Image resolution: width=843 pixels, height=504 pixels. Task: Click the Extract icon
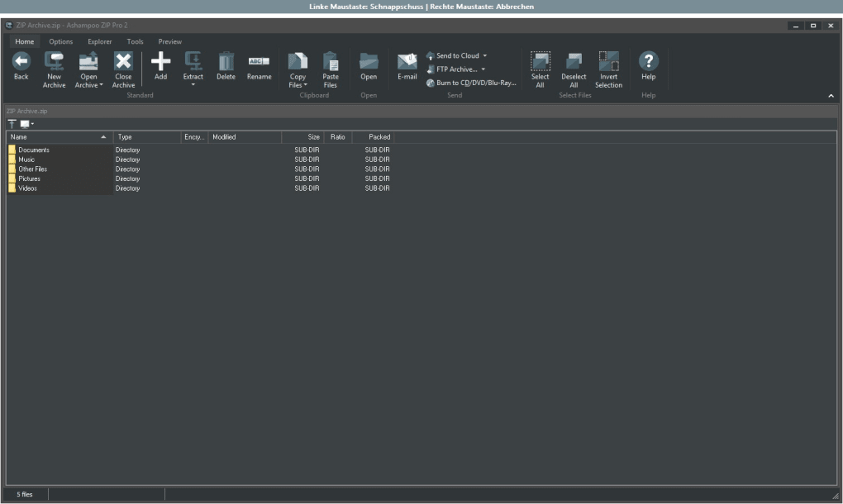[x=193, y=66]
